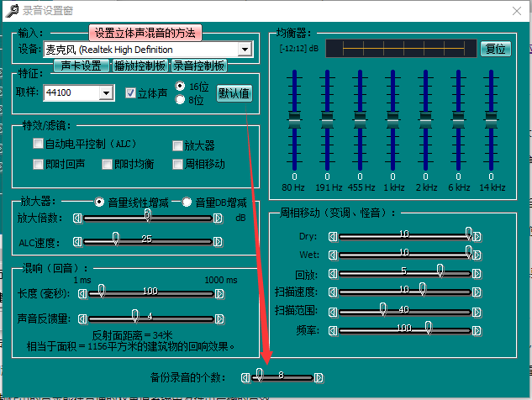Viewport: 532px width, 400px height.
Task: Click the 默认值 default button
Action: point(234,93)
